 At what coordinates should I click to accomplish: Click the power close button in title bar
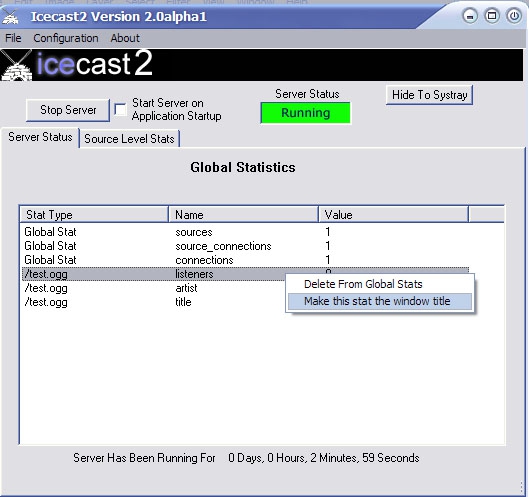514,16
